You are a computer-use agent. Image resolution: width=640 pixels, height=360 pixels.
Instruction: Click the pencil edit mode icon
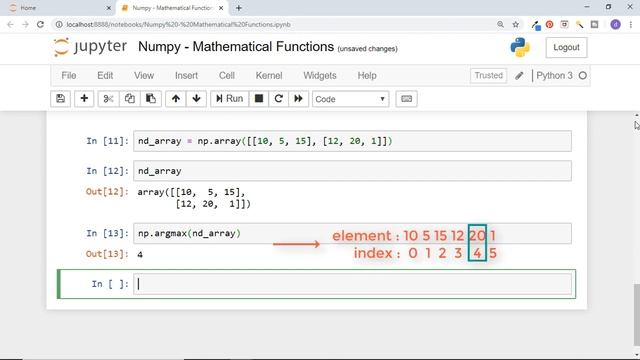pos(519,76)
